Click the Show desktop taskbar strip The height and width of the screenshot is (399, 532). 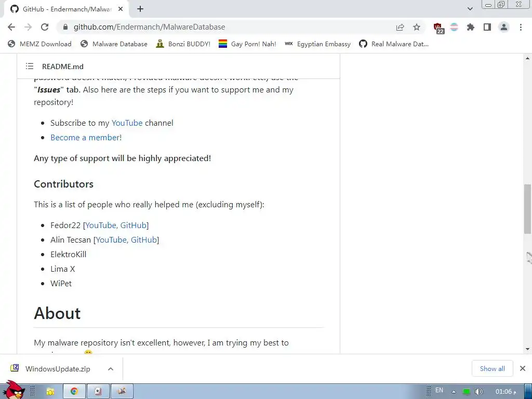pos(528,392)
